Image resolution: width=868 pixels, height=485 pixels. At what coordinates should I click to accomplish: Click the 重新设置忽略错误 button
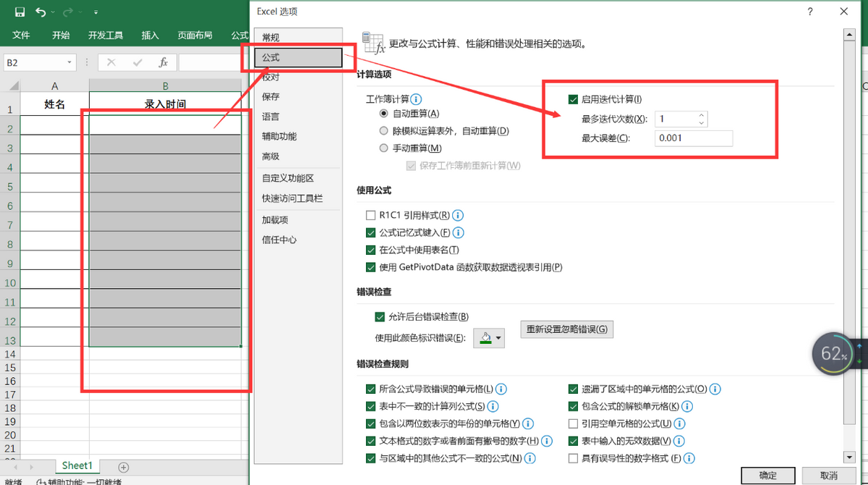[567, 329]
